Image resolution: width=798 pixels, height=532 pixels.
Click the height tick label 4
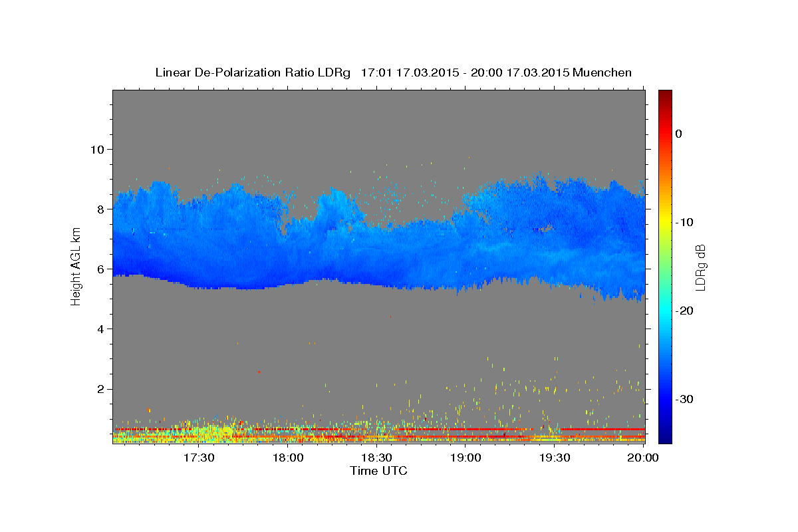pyautogui.click(x=100, y=329)
